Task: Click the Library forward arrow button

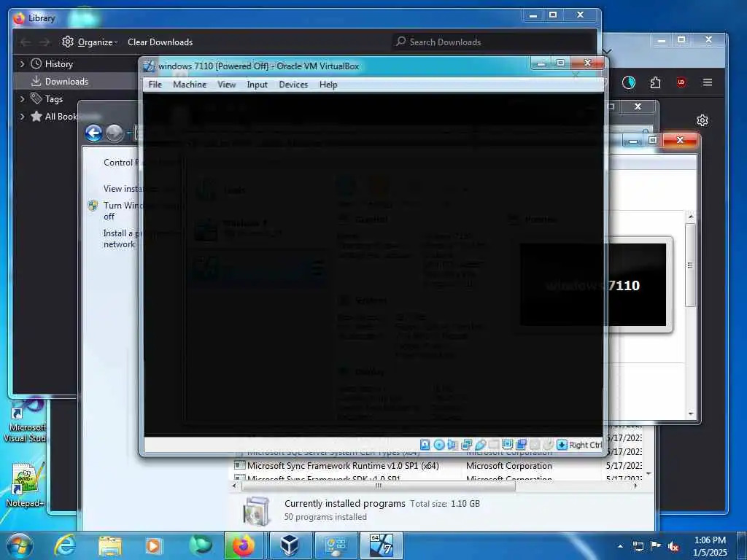Action: click(x=44, y=42)
